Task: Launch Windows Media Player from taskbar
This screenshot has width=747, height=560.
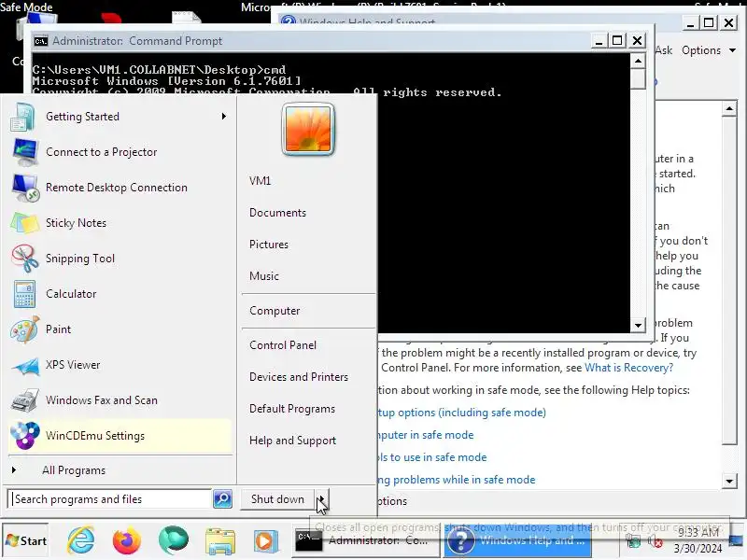Action: tap(266, 541)
